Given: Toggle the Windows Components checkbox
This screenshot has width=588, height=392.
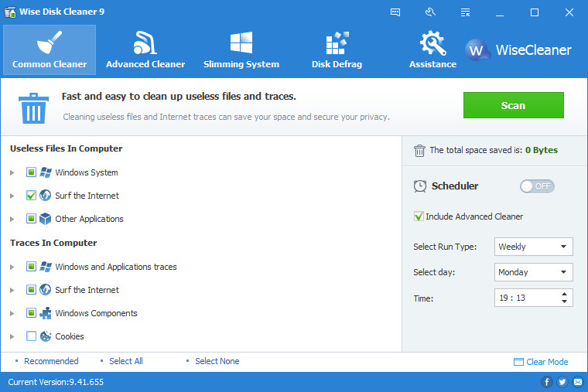Looking at the screenshot, I should click(31, 313).
